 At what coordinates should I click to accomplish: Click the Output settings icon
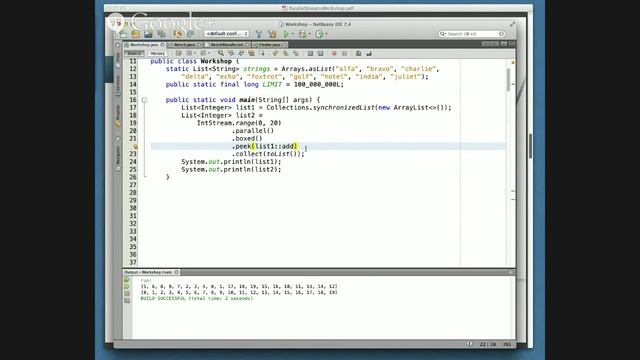127,301
